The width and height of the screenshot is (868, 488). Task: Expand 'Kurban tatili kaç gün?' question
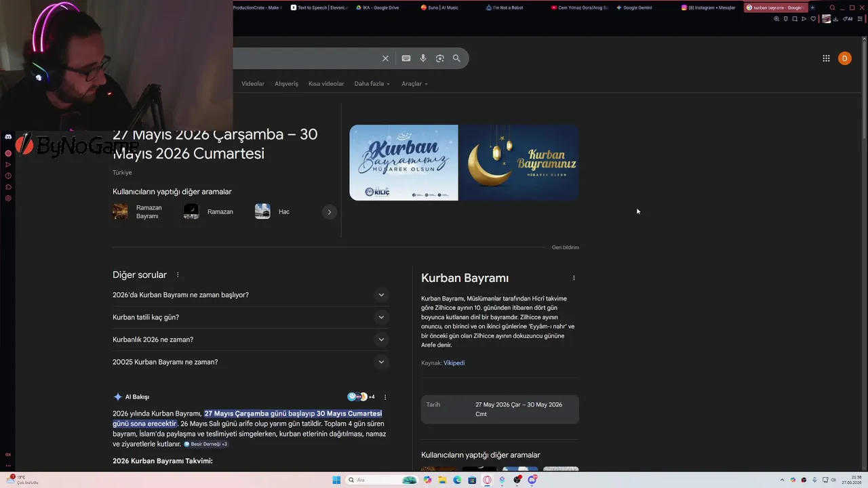click(251, 317)
